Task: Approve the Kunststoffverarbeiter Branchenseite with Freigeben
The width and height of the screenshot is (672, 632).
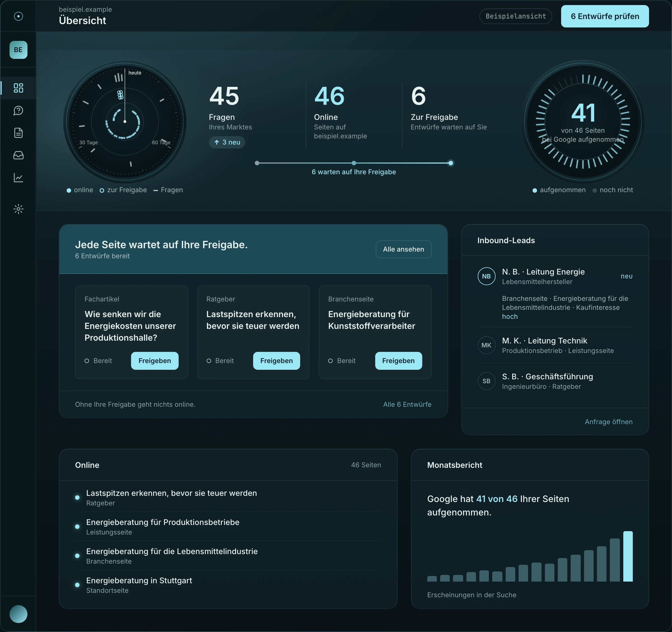Action: pyautogui.click(x=398, y=361)
